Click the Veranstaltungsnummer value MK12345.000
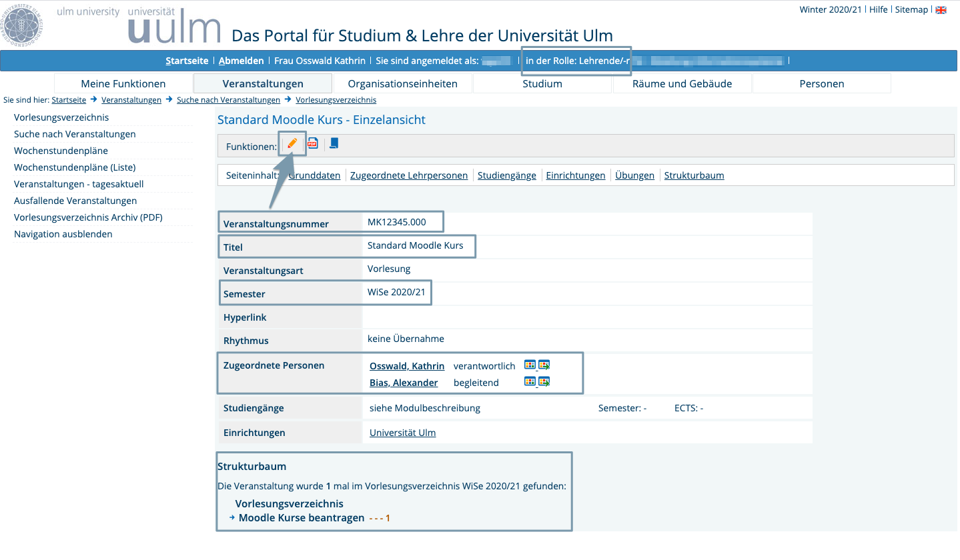 [396, 222]
